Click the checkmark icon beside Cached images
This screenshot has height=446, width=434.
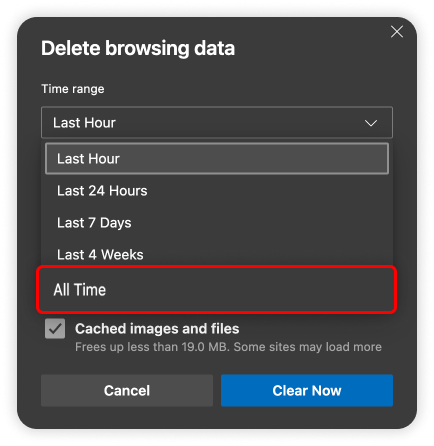point(55,329)
